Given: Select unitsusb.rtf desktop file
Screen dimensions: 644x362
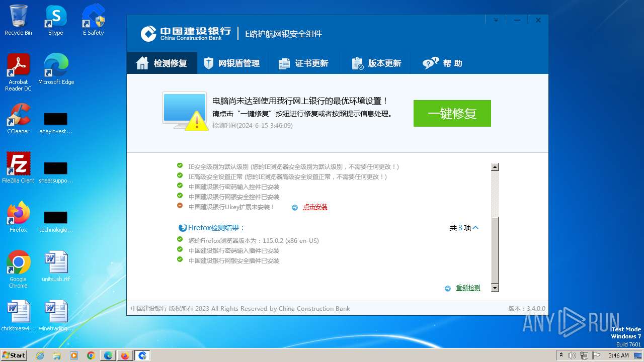Looking at the screenshot, I should pyautogui.click(x=56, y=266).
